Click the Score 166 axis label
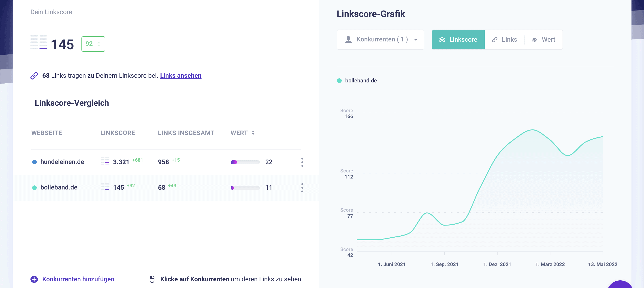 point(346,113)
